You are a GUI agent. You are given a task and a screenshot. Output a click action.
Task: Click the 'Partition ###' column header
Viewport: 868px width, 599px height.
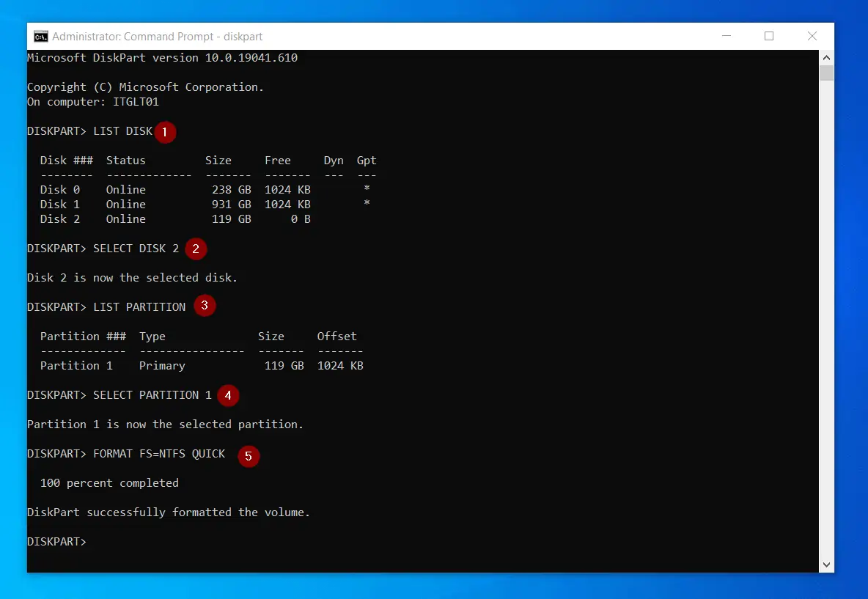click(x=83, y=337)
